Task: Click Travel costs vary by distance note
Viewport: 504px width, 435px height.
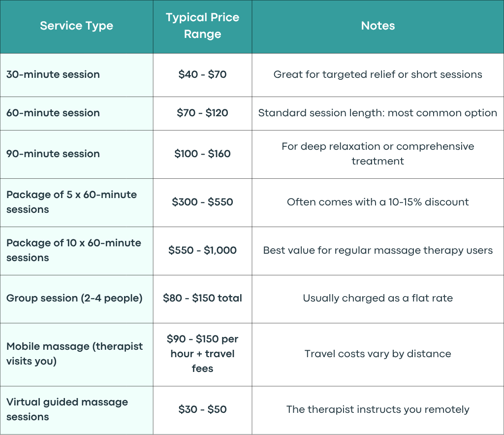Action: pos(378,354)
